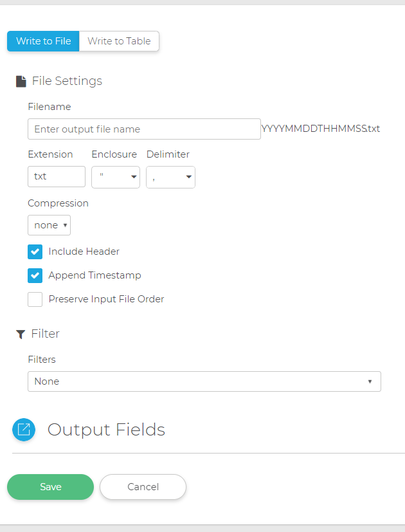The height and width of the screenshot is (532, 405).
Task: Open the Delimiter dropdown
Action: click(x=170, y=177)
